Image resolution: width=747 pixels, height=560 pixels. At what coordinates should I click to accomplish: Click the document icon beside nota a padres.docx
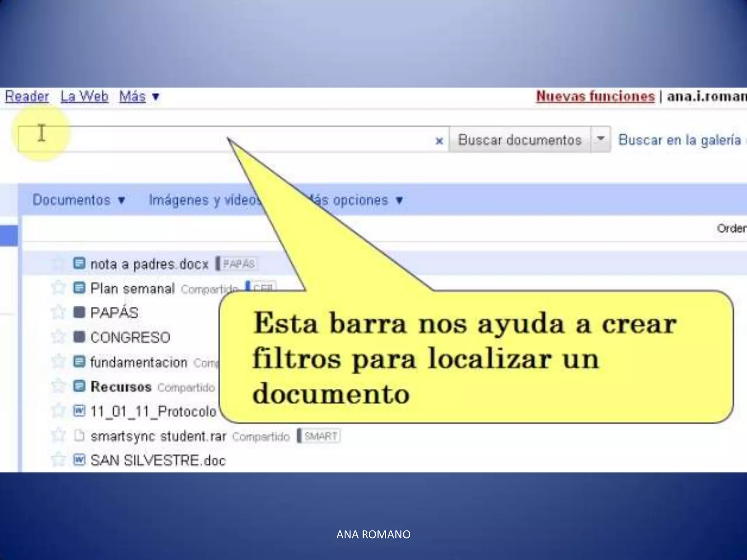pos(79,263)
